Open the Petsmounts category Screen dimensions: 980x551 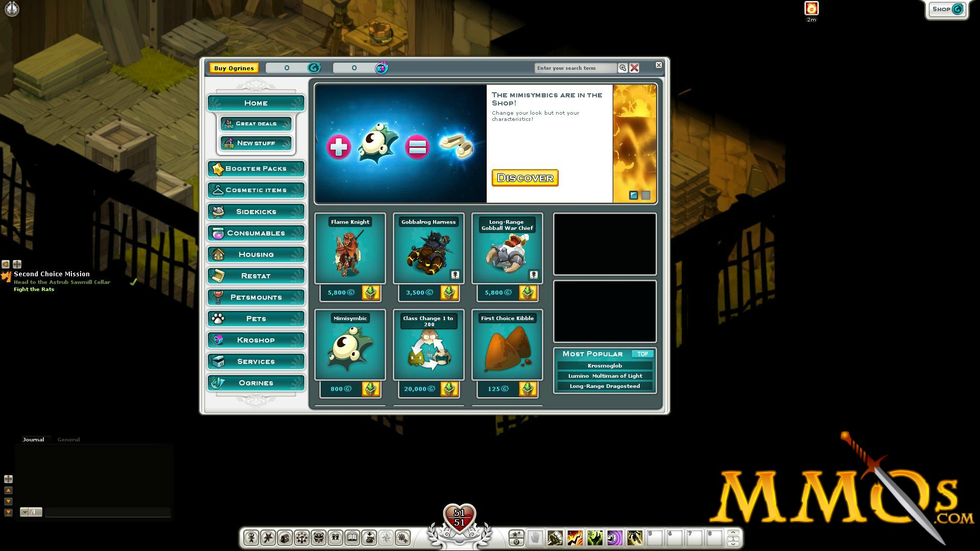[256, 297]
